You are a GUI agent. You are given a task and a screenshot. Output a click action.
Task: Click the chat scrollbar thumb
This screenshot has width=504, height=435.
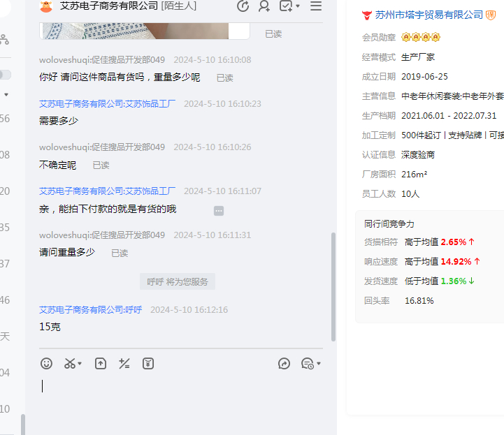(x=333, y=287)
